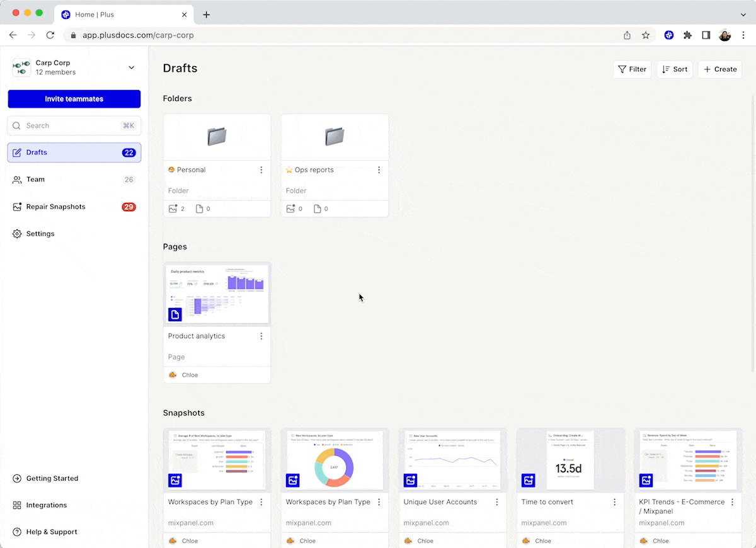Image resolution: width=756 pixels, height=548 pixels.
Task: Click the Chrome profile avatar
Action: tap(725, 35)
